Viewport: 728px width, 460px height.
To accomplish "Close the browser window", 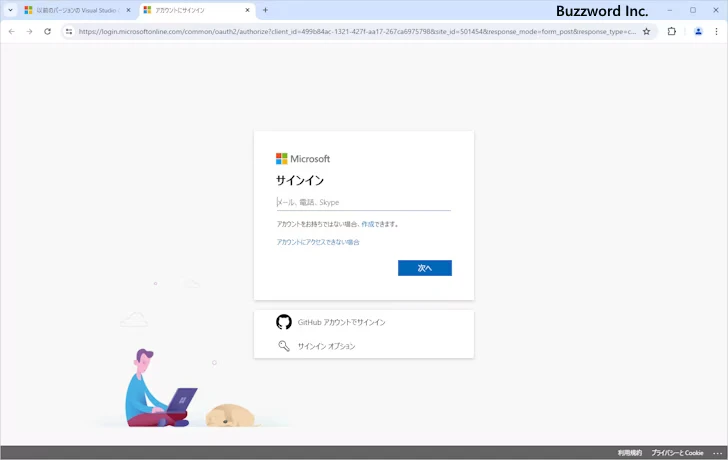I will [x=715, y=10].
